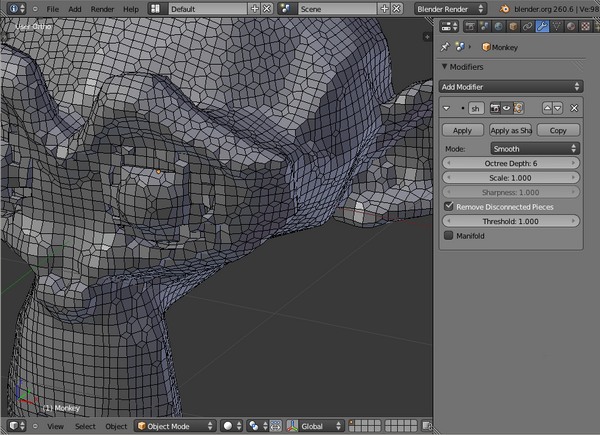
Task: Add a new scene
Action: (384, 9)
